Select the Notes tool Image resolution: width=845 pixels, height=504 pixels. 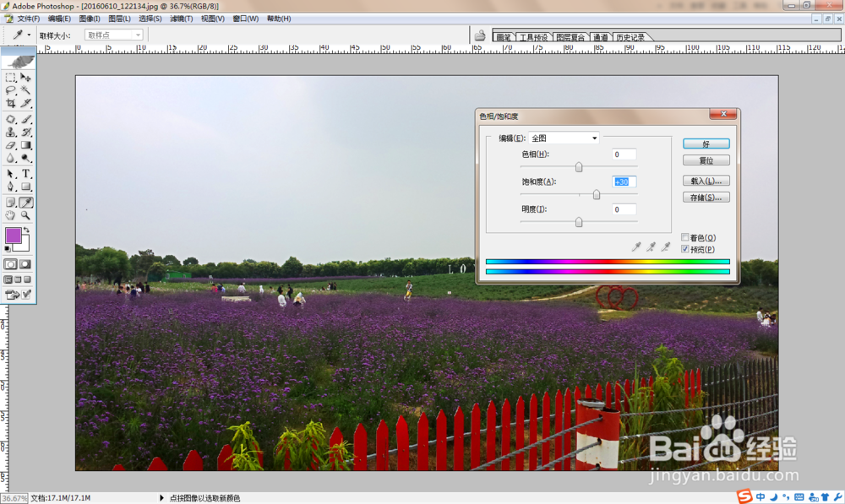coord(11,203)
